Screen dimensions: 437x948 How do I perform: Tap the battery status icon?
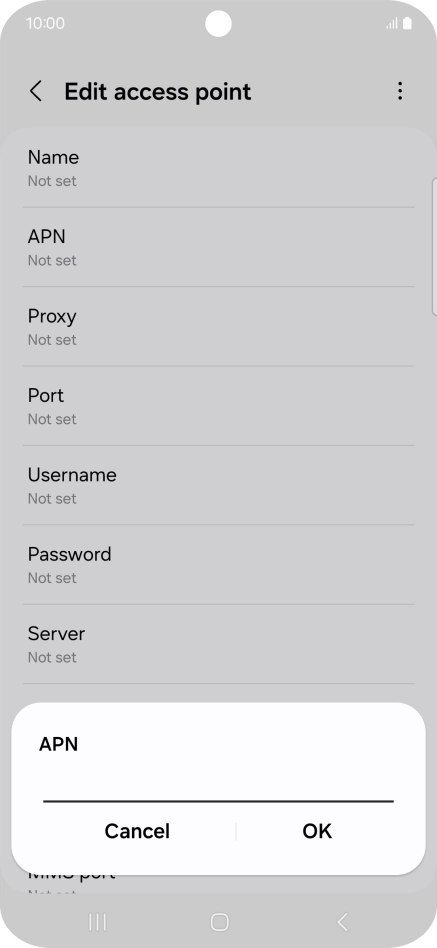pos(407,24)
